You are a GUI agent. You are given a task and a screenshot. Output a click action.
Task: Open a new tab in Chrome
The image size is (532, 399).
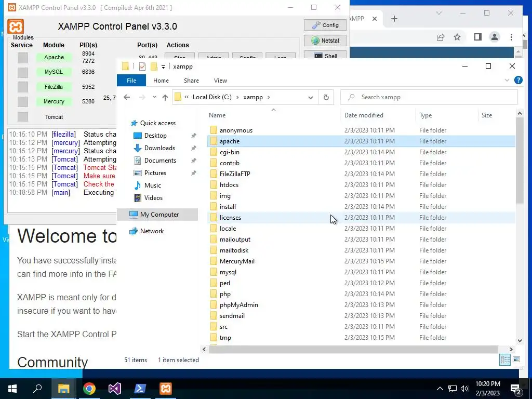(394, 19)
